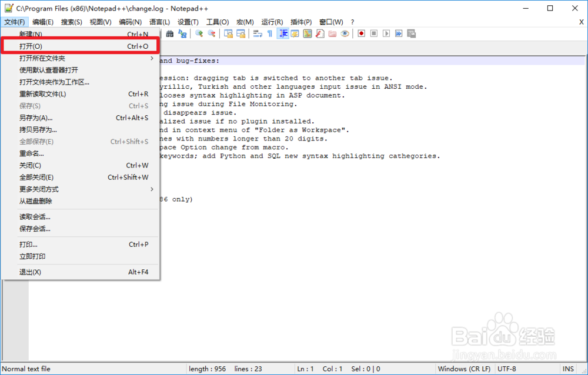Image resolution: width=588 pixels, height=375 pixels.
Task: Click 'length : 956' status bar entry
Action: (208, 369)
